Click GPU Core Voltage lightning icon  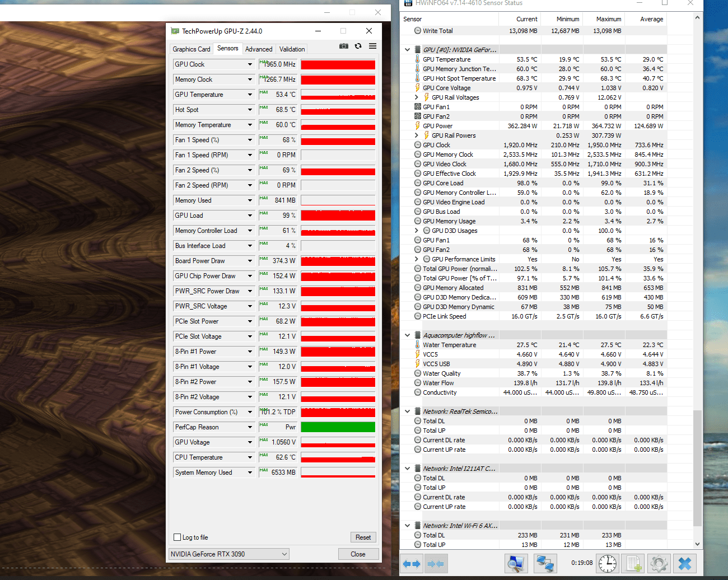click(x=418, y=88)
